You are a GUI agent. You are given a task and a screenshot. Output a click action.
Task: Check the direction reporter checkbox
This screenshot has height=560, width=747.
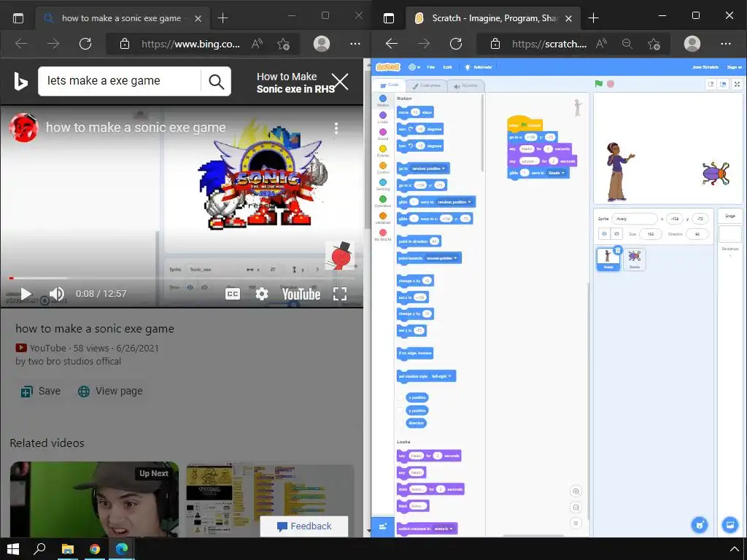[400, 423]
